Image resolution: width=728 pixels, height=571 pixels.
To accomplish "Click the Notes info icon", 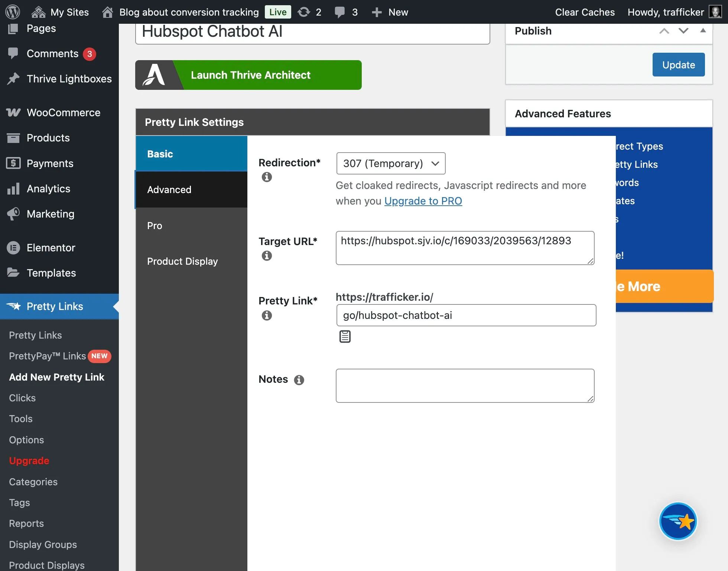I will pos(299,380).
